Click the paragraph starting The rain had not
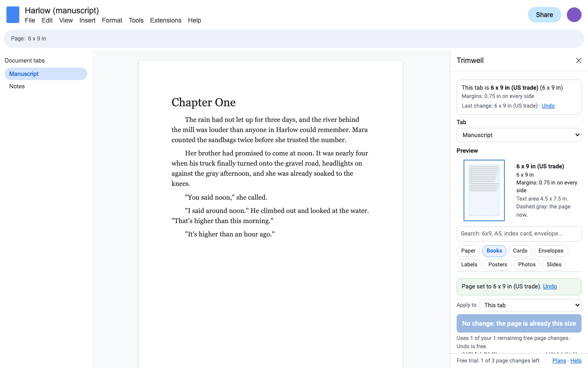The height and width of the screenshot is (368, 588). (x=271, y=130)
